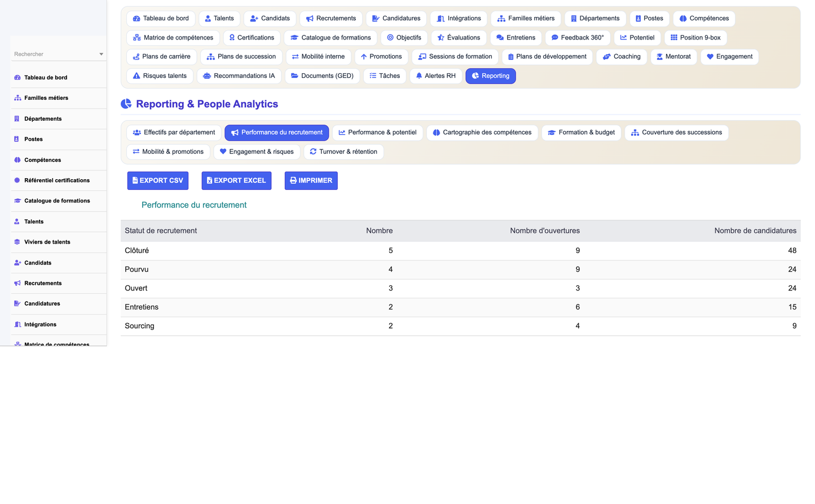815x504 pixels.
Task: Click the Tableau de bord sidebar gauge icon
Action: [17, 77]
